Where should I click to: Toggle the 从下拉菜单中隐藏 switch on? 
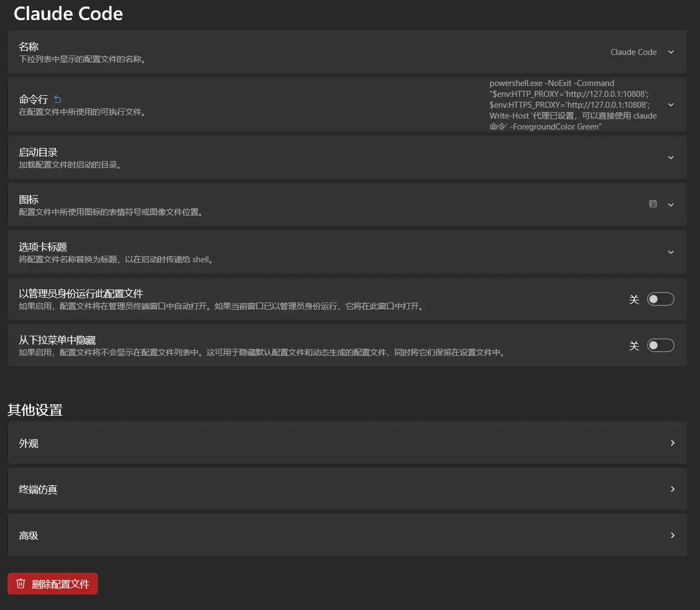[x=660, y=346]
